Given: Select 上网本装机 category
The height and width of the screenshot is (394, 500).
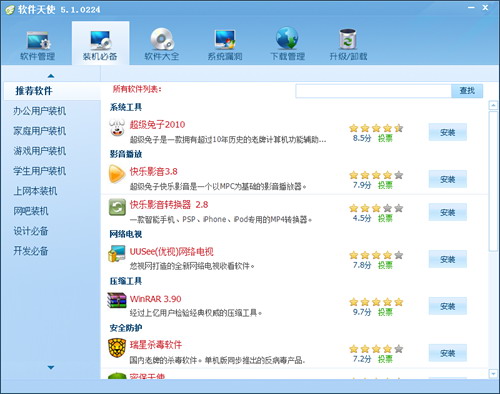Looking at the screenshot, I should tap(35, 191).
